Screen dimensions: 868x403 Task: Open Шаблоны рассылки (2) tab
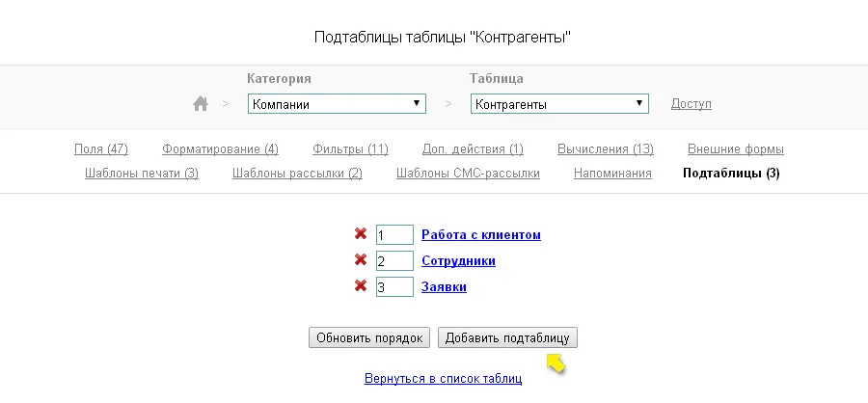(x=297, y=174)
